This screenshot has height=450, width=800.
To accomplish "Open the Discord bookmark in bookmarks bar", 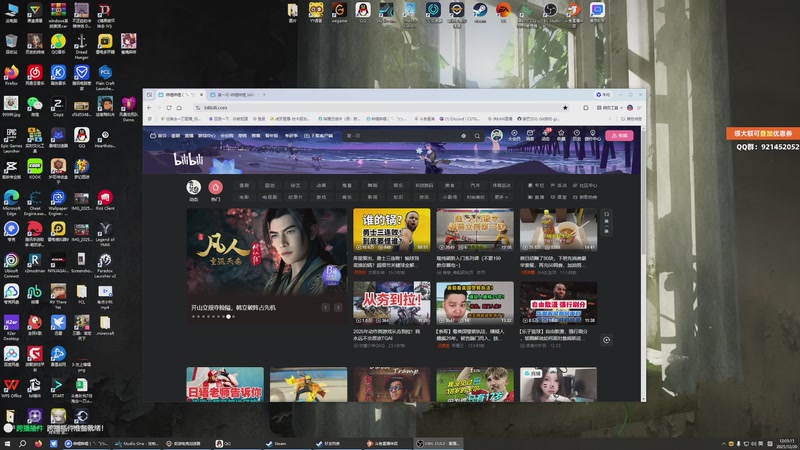I will (462, 119).
